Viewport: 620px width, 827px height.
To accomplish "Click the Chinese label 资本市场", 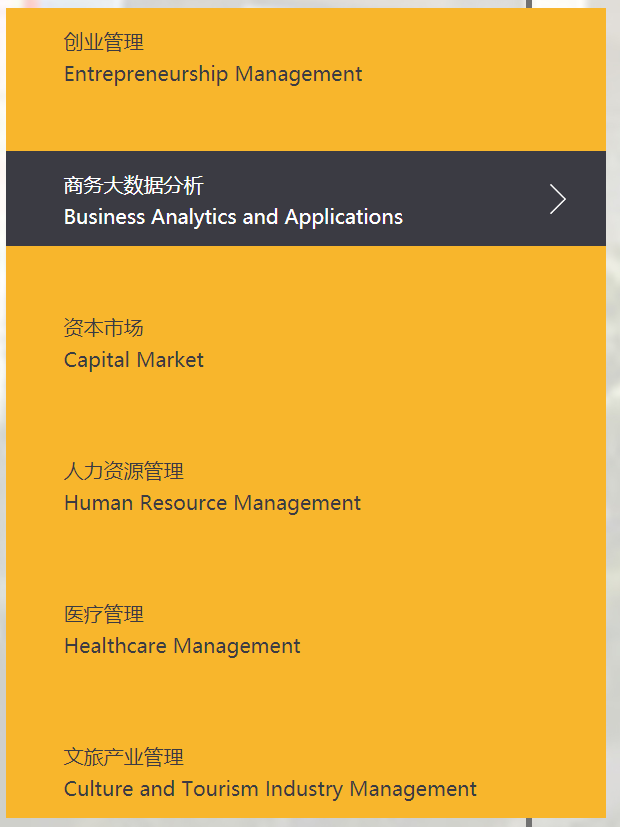I will tap(103, 328).
